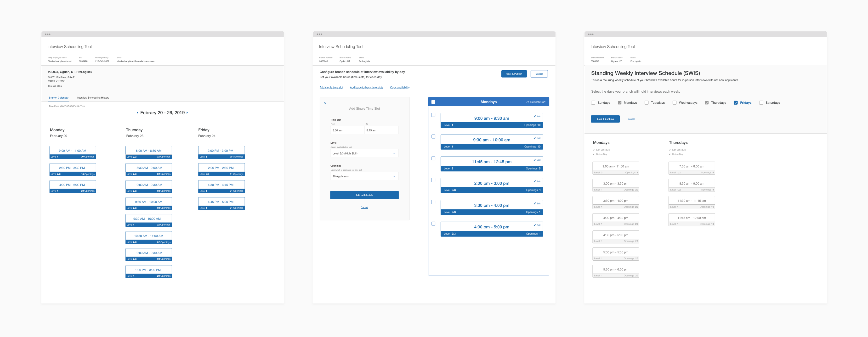Click the Save & Publish button

point(514,74)
